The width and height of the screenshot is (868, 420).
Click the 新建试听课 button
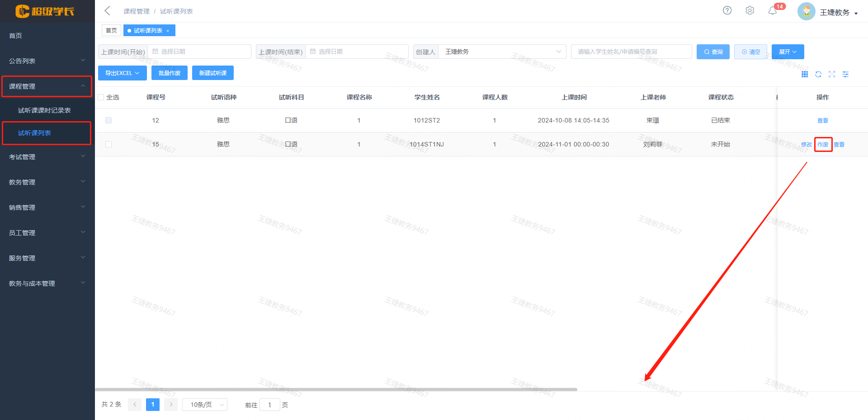click(212, 73)
